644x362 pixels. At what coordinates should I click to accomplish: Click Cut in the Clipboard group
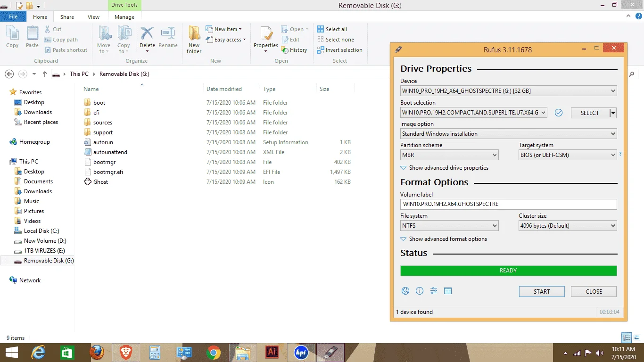click(53, 29)
